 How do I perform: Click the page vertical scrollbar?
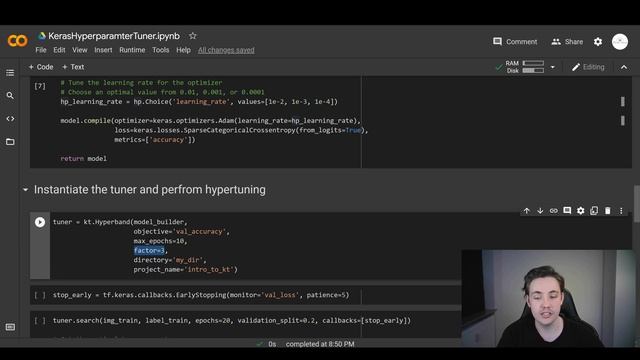(x=636, y=203)
